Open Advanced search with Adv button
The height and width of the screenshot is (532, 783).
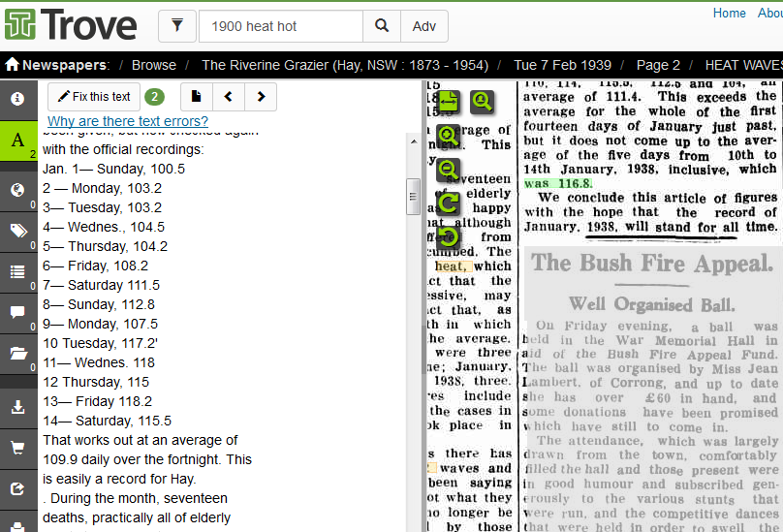(424, 26)
